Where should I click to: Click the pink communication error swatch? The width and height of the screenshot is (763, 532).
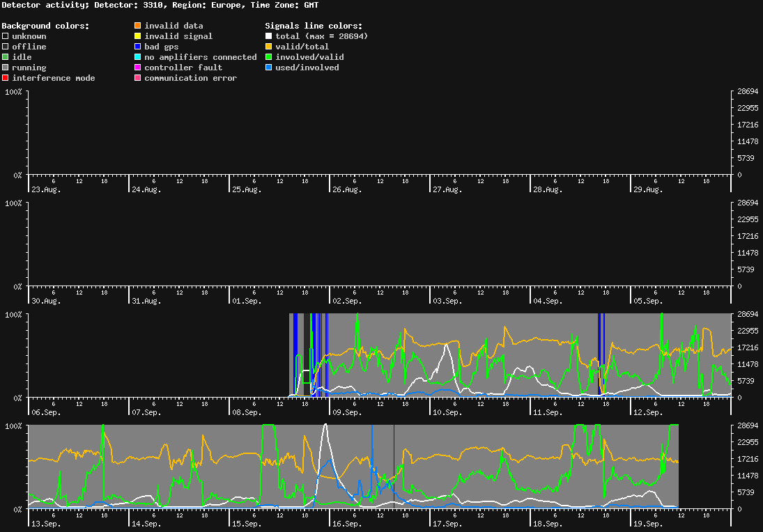(138, 78)
